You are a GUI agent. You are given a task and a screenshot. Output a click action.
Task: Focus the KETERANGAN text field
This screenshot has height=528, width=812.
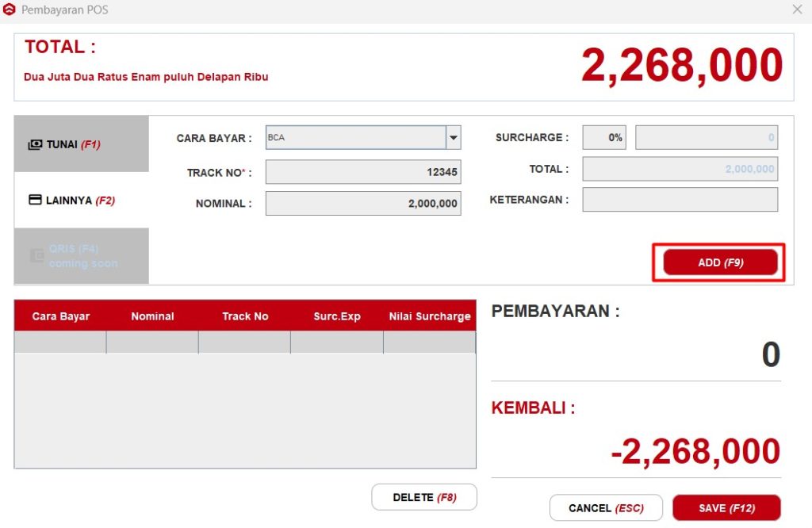click(680, 200)
